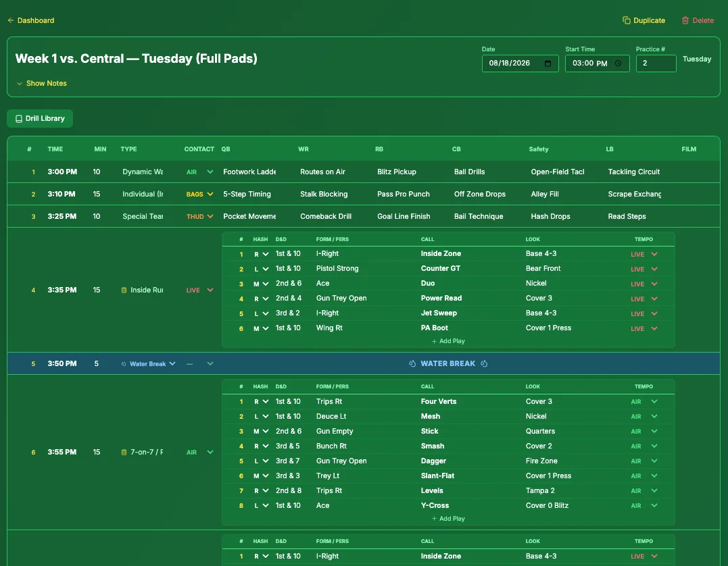The width and height of the screenshot is (728, 566).
Task: Click the Delete trash icon
Action: (685, 20)
